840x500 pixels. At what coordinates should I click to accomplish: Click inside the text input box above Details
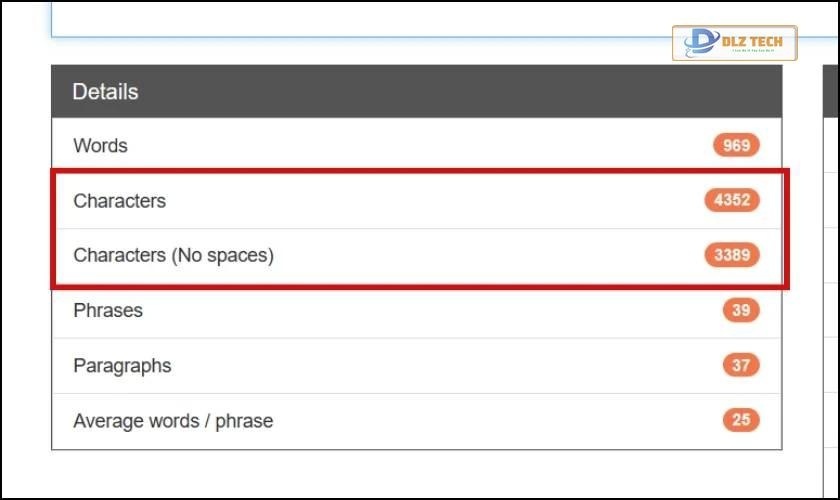[350, 18]
